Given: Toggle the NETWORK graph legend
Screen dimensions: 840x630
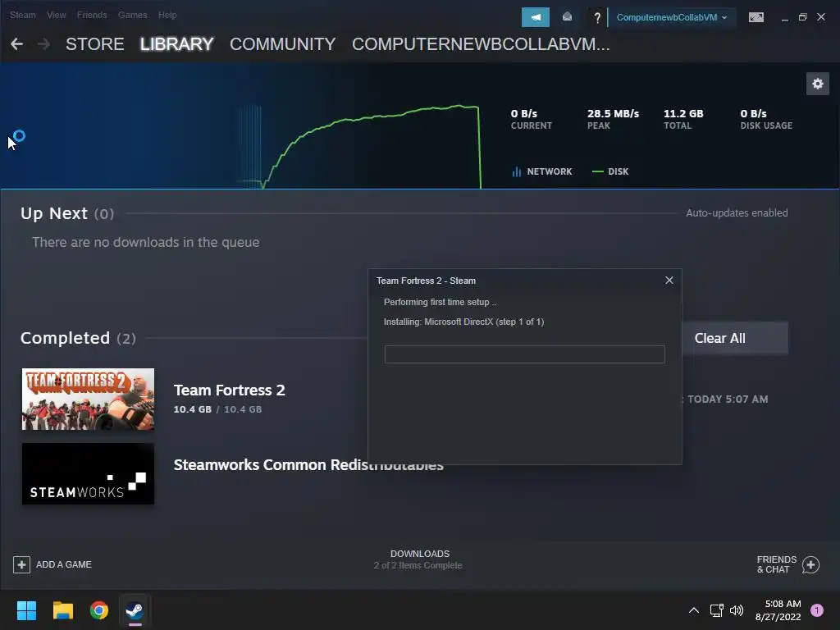Looking at the screenshot, I should [x=541, y=171].
